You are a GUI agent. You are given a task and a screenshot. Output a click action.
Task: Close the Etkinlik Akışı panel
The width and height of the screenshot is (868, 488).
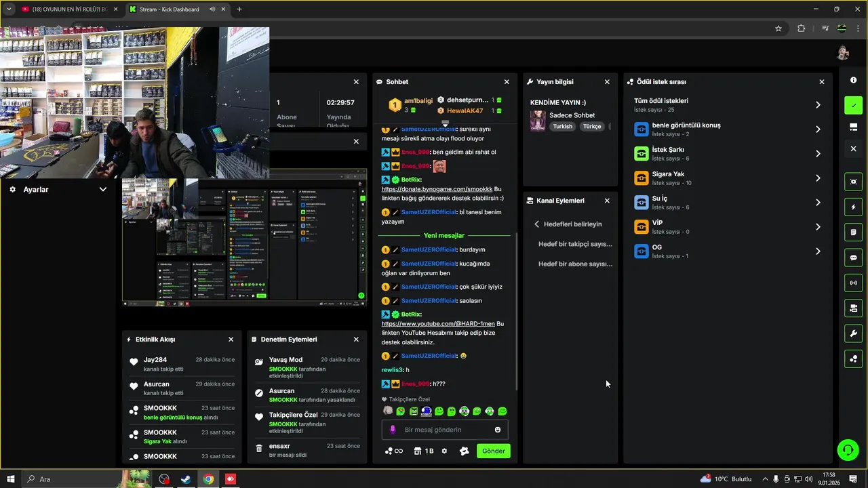pyautogui.click(x=231, y=340)
